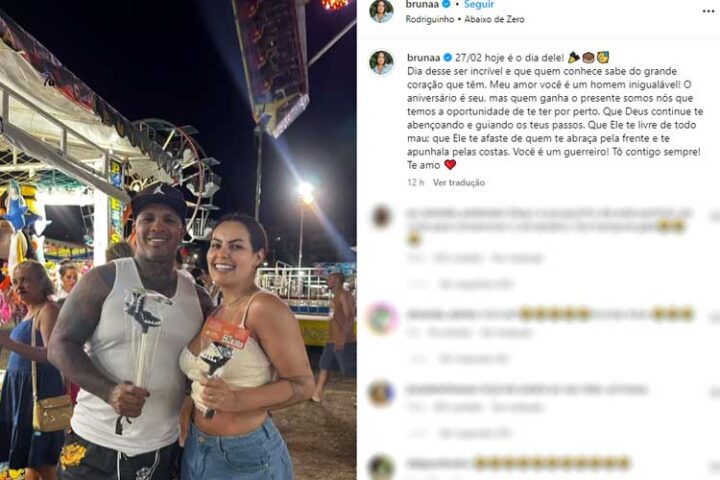The height and width of the screenshot is (480, 720).
Task: Open the pink-ringed second commenter avatar
Action: [382, 318]
